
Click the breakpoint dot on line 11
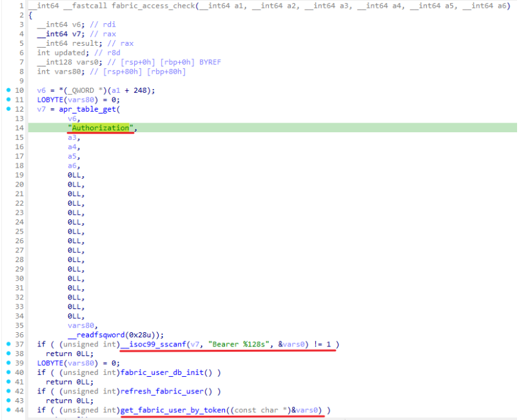click(8, 99)
